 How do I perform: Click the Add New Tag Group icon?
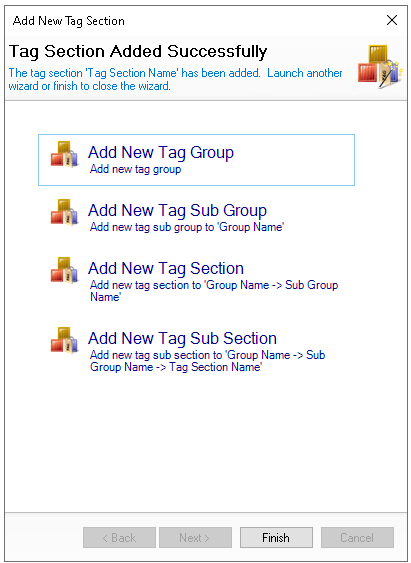tap(64, 154)
